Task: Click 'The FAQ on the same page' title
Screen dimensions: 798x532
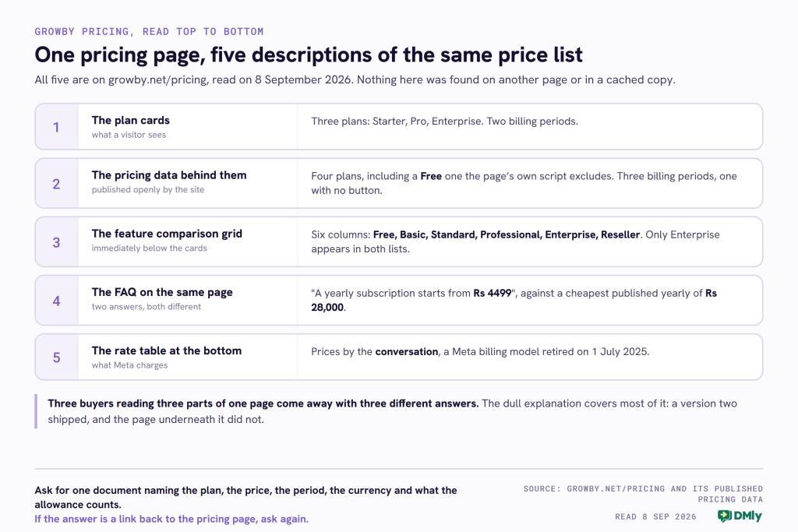Action: point(162,292)
